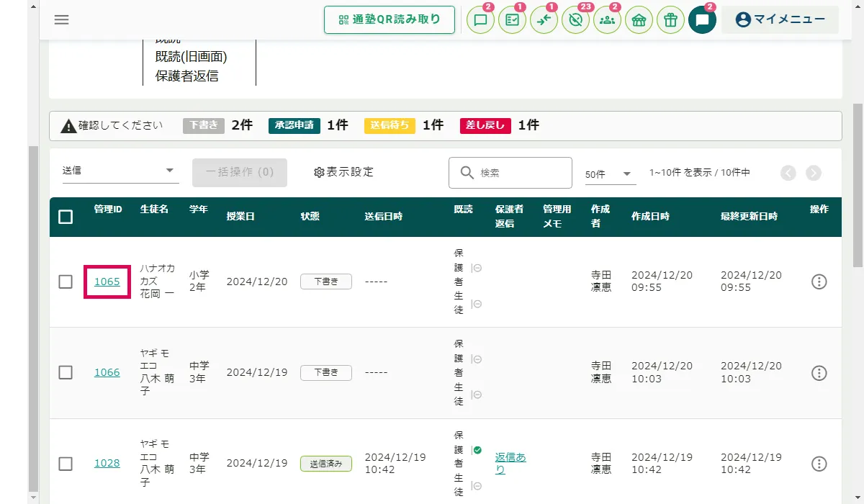This screenshot has width=864, height=504.
Task: Go to the next page of results
Action: point(814,173)
